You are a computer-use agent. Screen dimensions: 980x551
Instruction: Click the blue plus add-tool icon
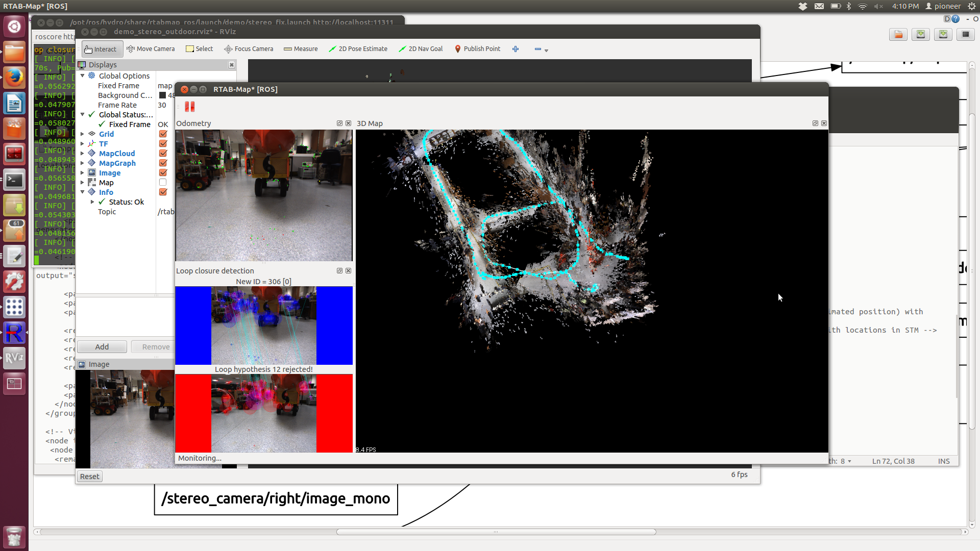click(516, 49)
